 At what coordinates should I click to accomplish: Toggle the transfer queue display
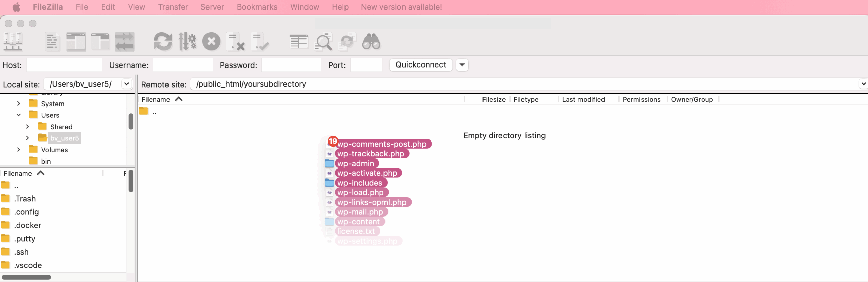(x=125, y=42)
